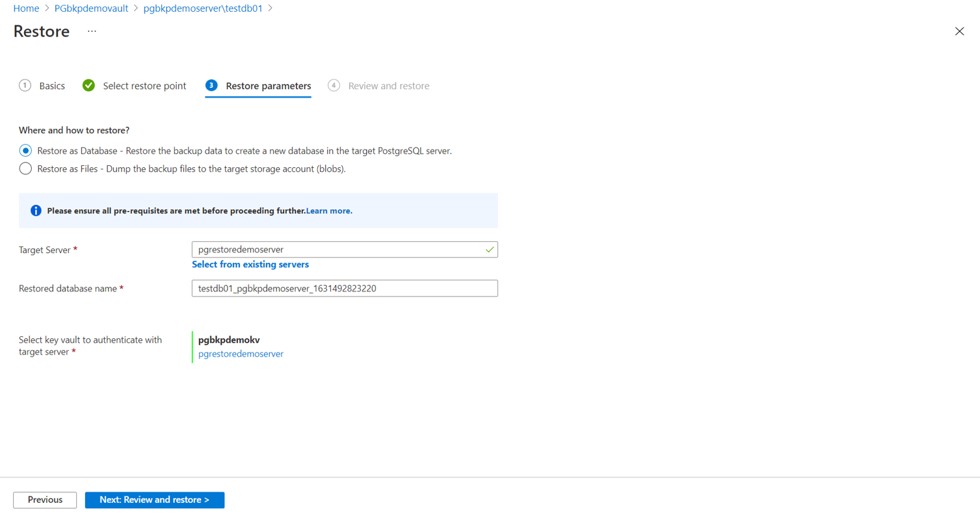Click the validation checkmark in Target Server field

click(490, 249)
